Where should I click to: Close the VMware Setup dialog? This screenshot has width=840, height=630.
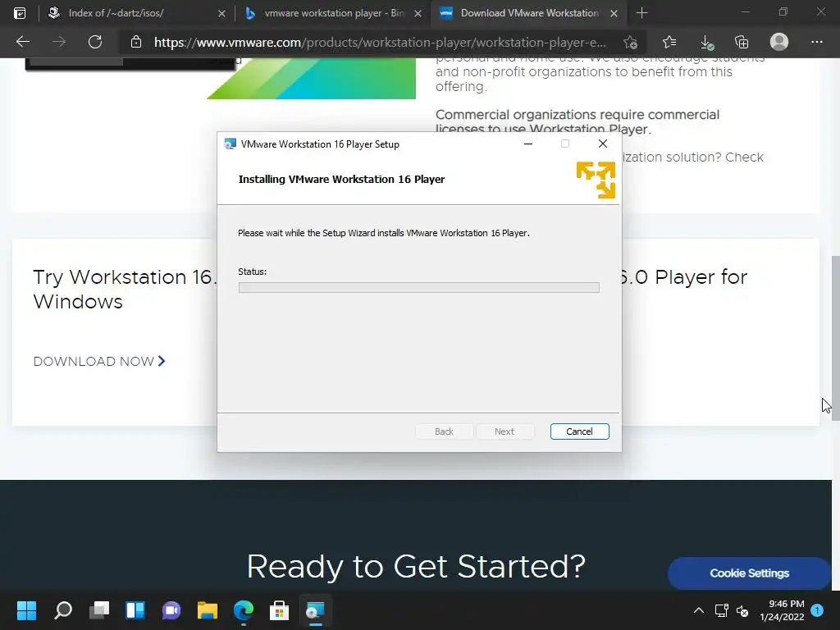click(x=603, y=144)
